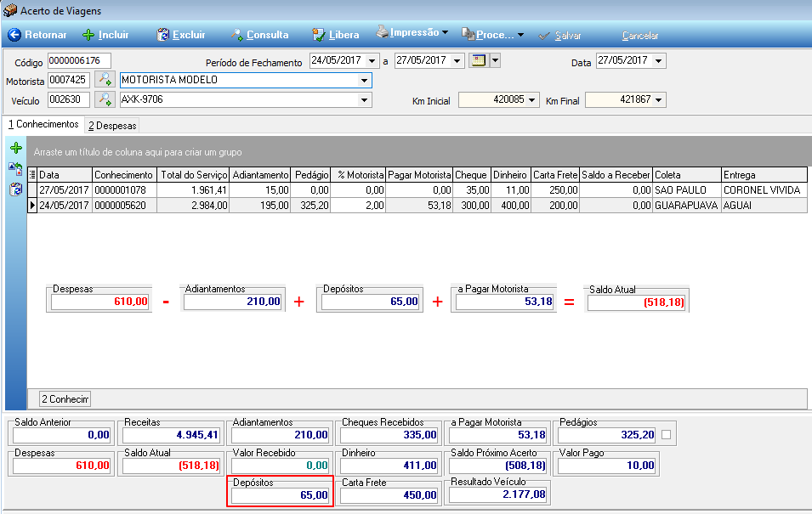
Task: Click the Valor Pago 10,00 field
Action: pos(607,466)
